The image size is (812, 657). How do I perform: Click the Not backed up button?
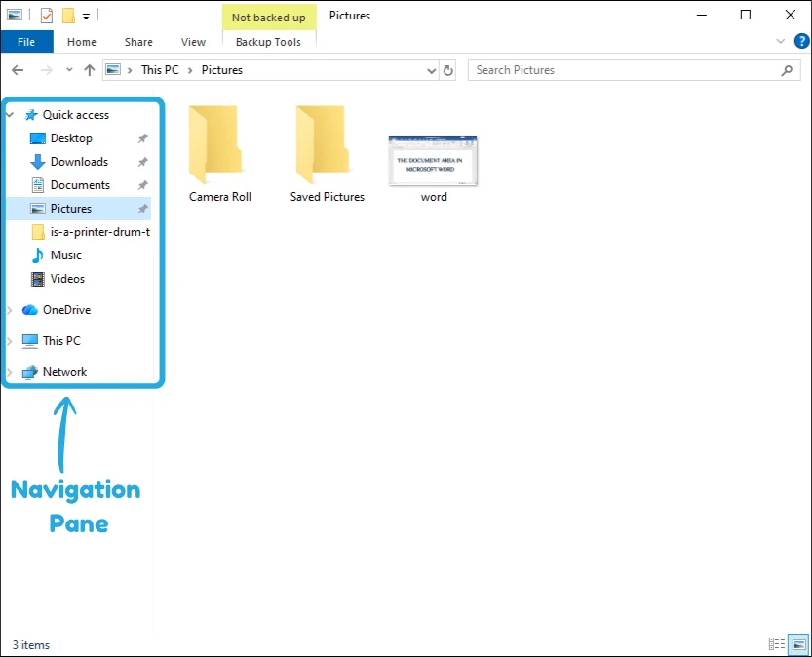269,17
